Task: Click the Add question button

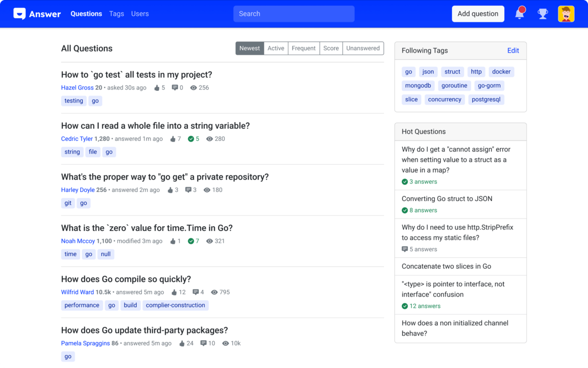Action: [x=478, y=14]
